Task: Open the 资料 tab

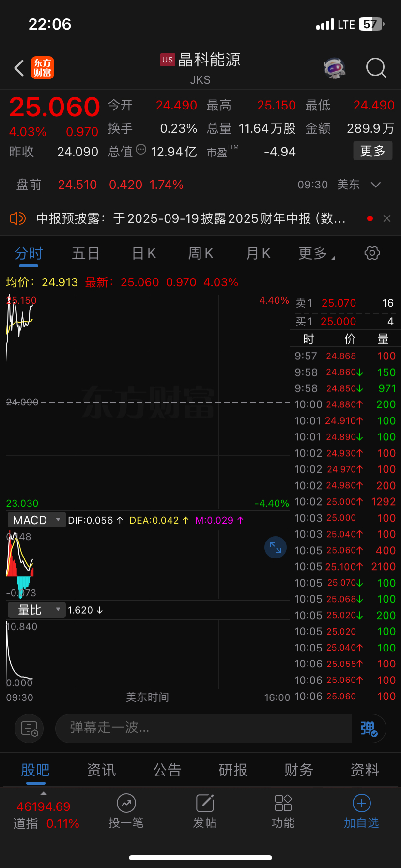Action: coord(365,770)
